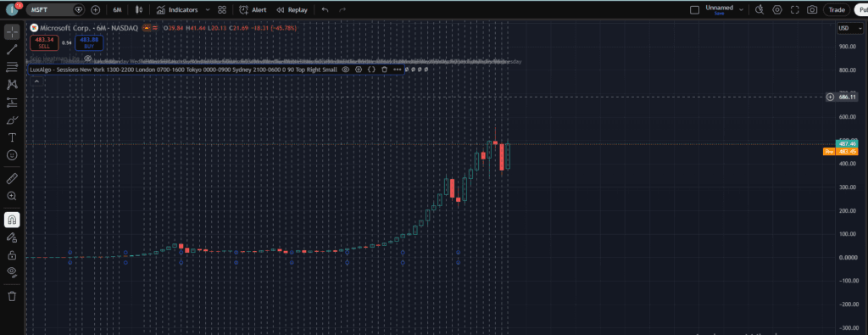The height and width of the screenshot is (335, 868).
Task: Expand the Unnamed layout dropdown arrow
Action: coord(741,9)
